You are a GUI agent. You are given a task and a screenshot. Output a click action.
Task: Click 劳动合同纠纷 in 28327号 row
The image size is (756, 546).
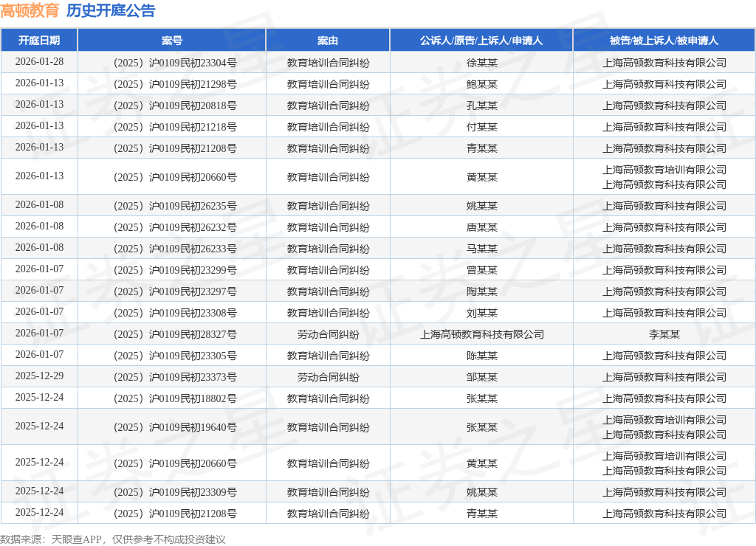pos(328,334)
